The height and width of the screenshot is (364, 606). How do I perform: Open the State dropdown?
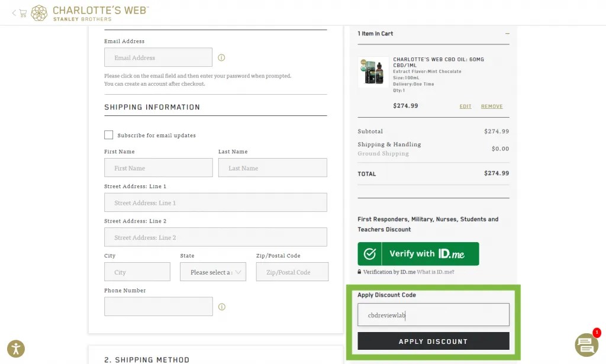213,272
